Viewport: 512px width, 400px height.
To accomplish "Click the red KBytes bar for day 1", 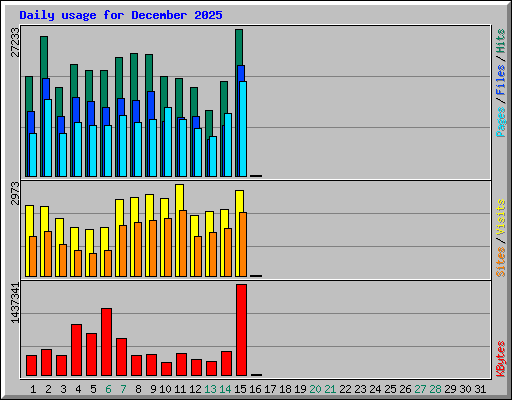I will (x=31, y=365).
